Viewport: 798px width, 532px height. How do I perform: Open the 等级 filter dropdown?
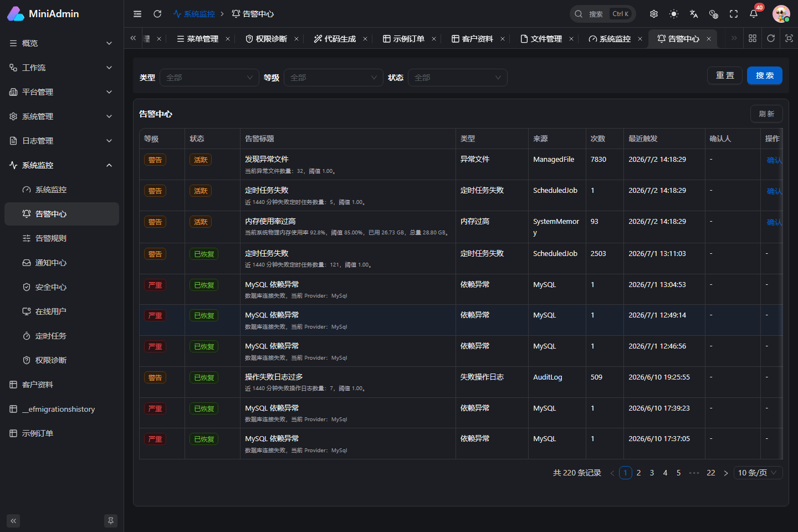pos(334,78)
